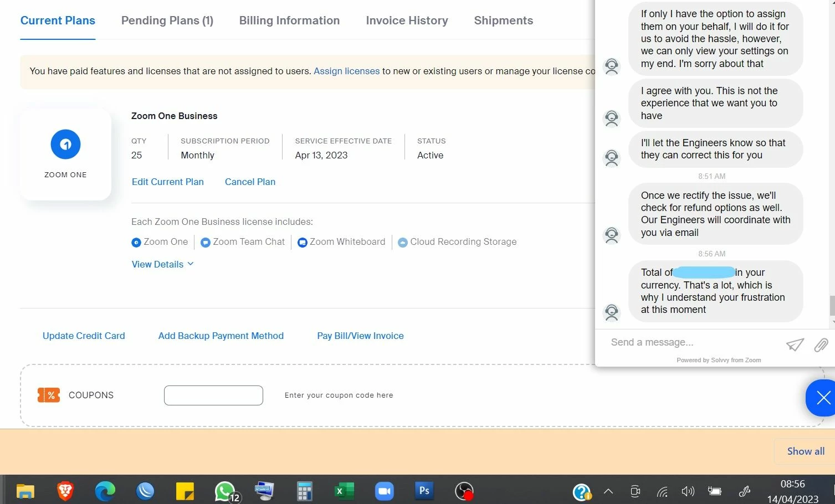Screen dimensions: 835x504
Task: Go to the Billing Information tab
Action: (289, 20)
